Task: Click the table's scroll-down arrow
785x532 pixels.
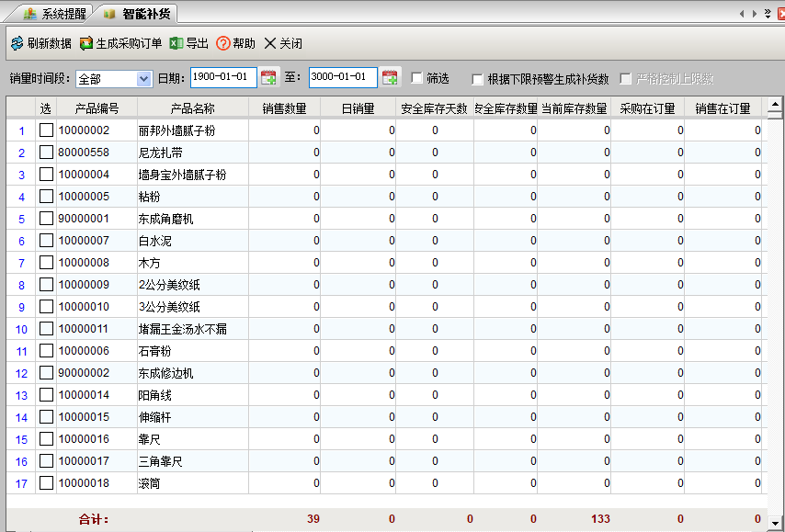Action: [x=775, y=522]
